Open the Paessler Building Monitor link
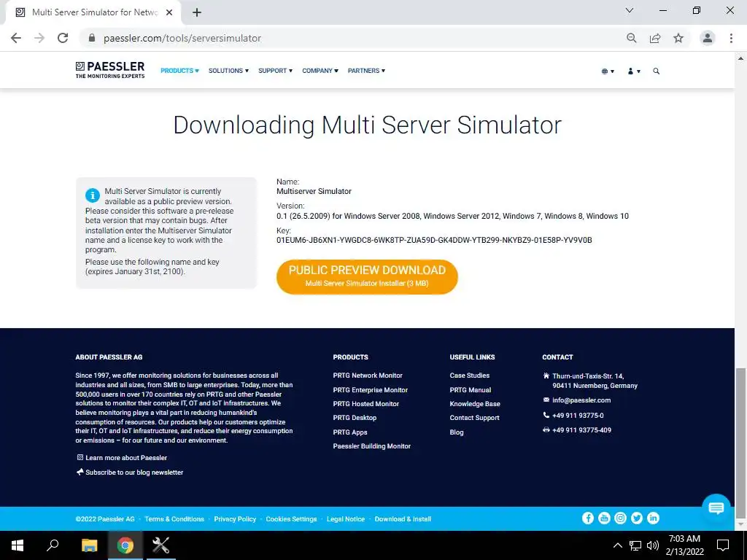Screen dimensions: 747x560 click(x=371, y=446)
